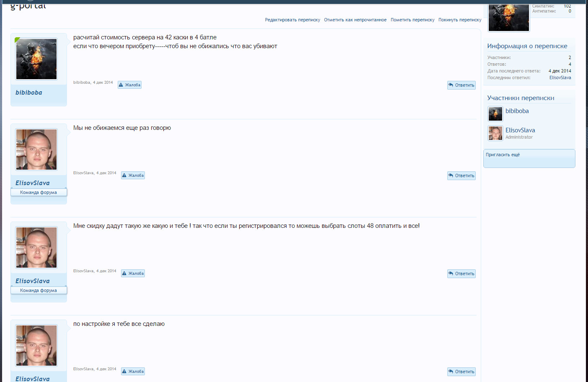Open bibiboba profile from participants list

517,111
